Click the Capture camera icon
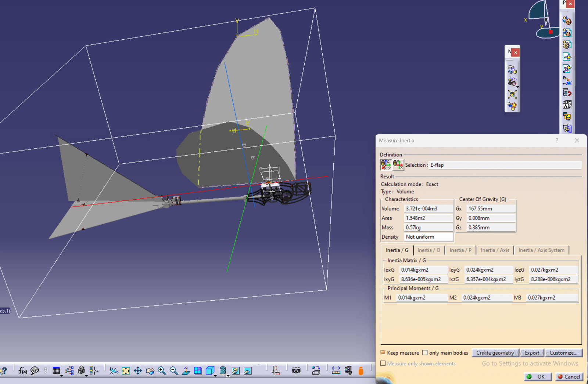The height and width of the screenshot is (384, 588). pos(296,371)
